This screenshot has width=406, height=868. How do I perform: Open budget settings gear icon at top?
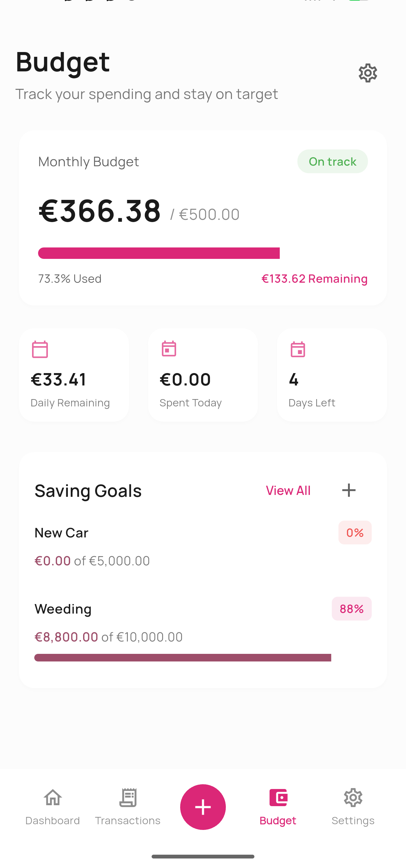click(x=367, y=73)
